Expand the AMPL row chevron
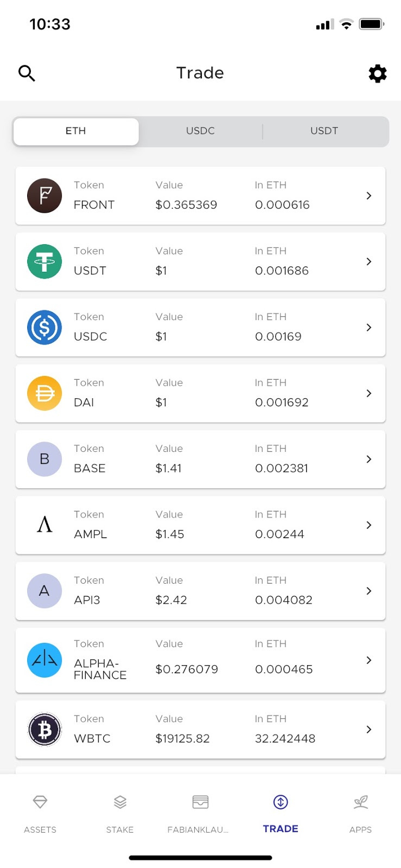 click(x=369, y=525)
